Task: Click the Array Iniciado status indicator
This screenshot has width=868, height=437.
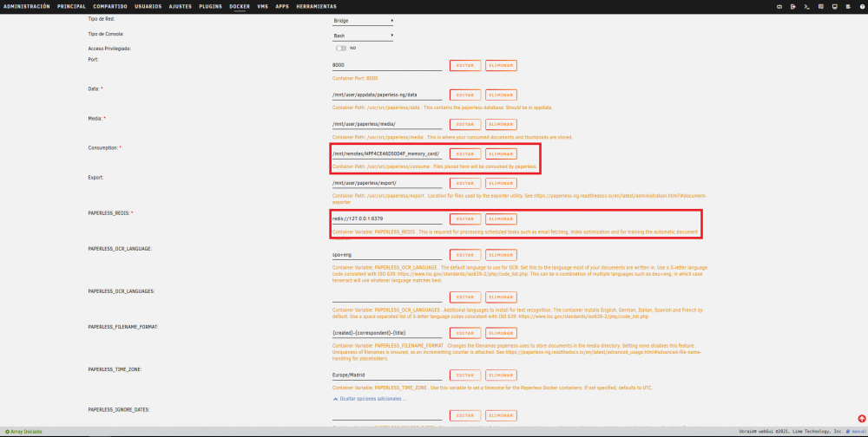Action: [23, 432]
